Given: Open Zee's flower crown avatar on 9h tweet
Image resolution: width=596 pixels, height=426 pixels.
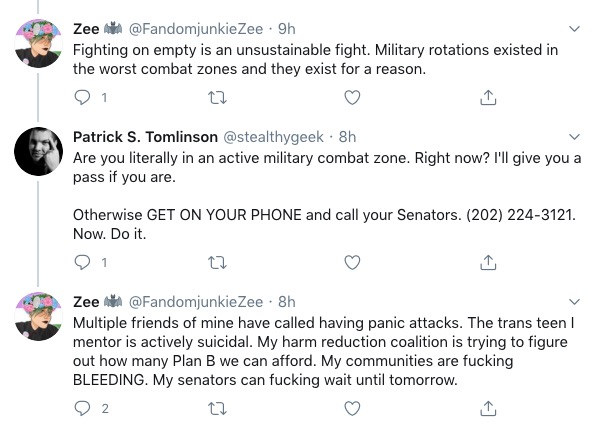Looking at the screenshot, I should pyautogui.click(x=38, y=43).
